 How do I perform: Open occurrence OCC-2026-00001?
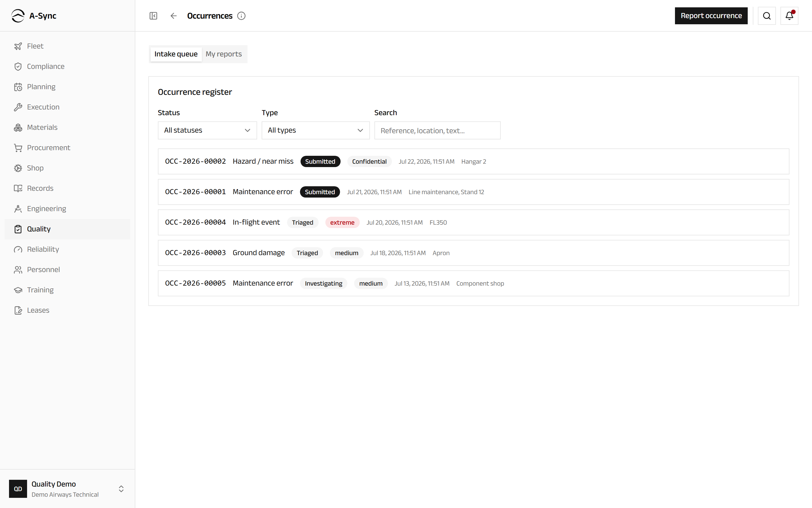point(473,192)
